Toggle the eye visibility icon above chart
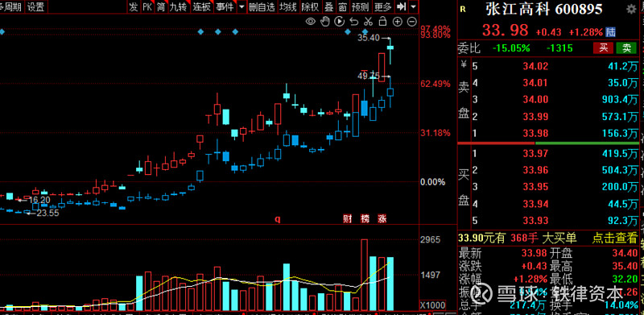 coord(311,22)
